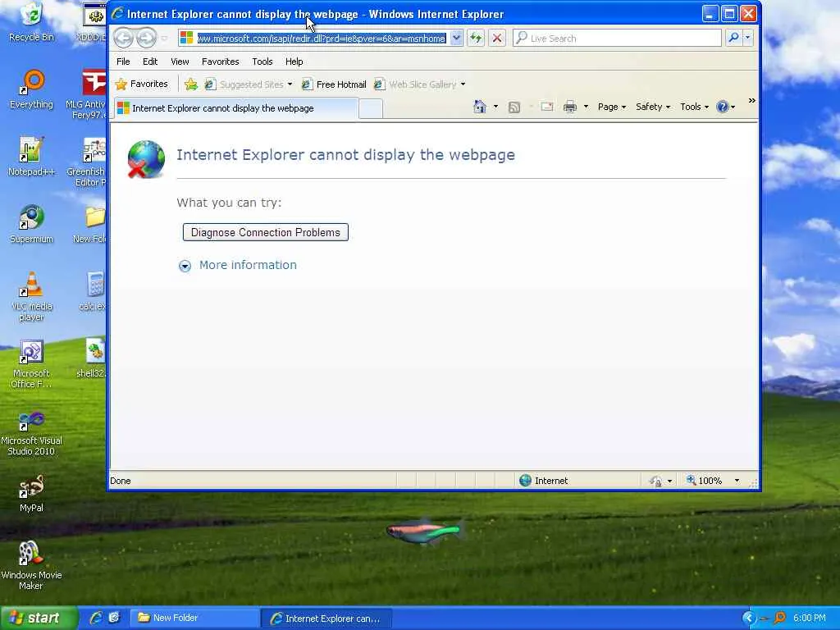This screenshot has width=840, height=630.
Task: Click the Favorites star button
Action: coord(142,84)
